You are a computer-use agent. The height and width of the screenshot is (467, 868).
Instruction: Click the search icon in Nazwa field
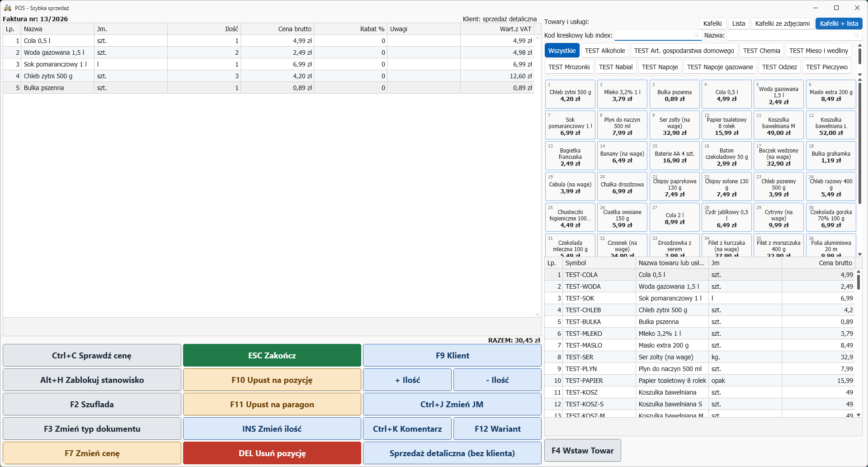(x=856, y=35)
